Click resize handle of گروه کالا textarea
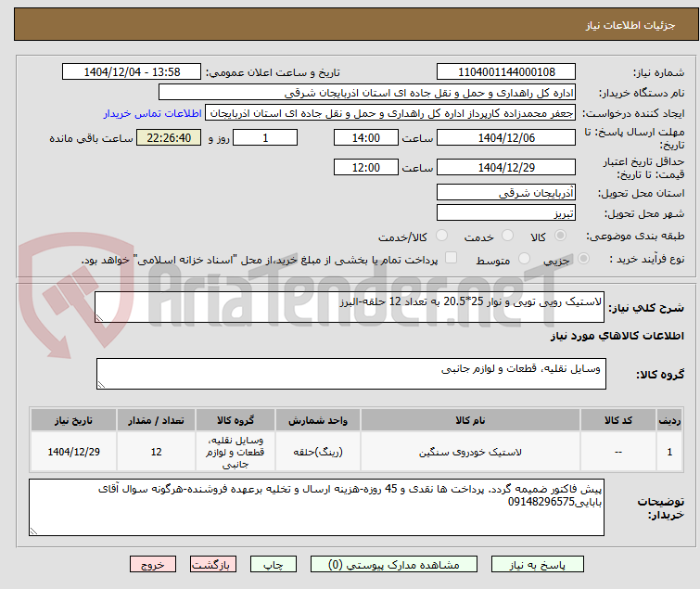 (101, 385)
